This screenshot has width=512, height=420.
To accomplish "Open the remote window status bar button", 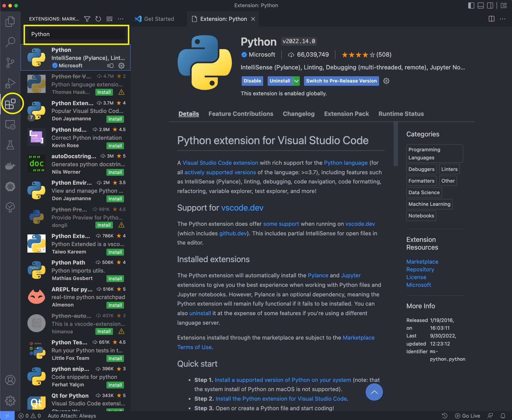I will coord(7,416).
